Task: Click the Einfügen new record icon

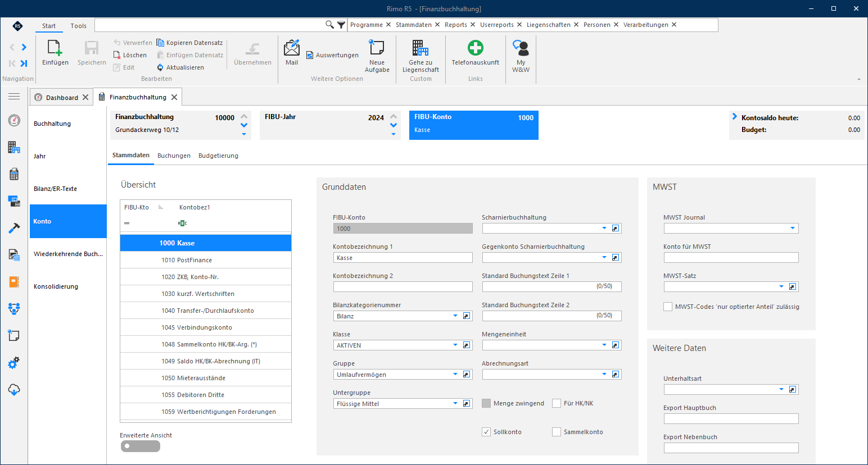Action: pyautogui.click(x=55, y=48)
